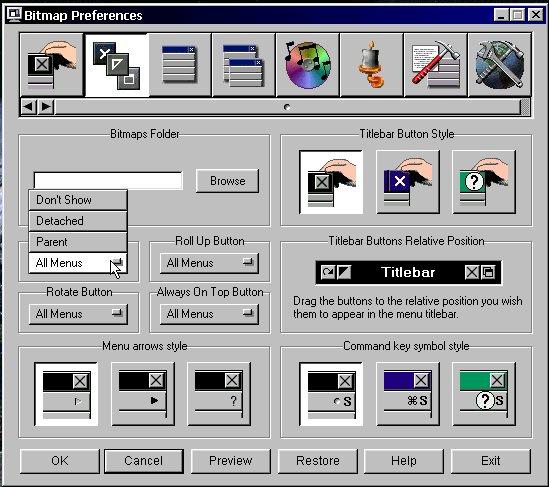
Task: Select solid black triangle menu arrow style
Action: pos(143,394)
